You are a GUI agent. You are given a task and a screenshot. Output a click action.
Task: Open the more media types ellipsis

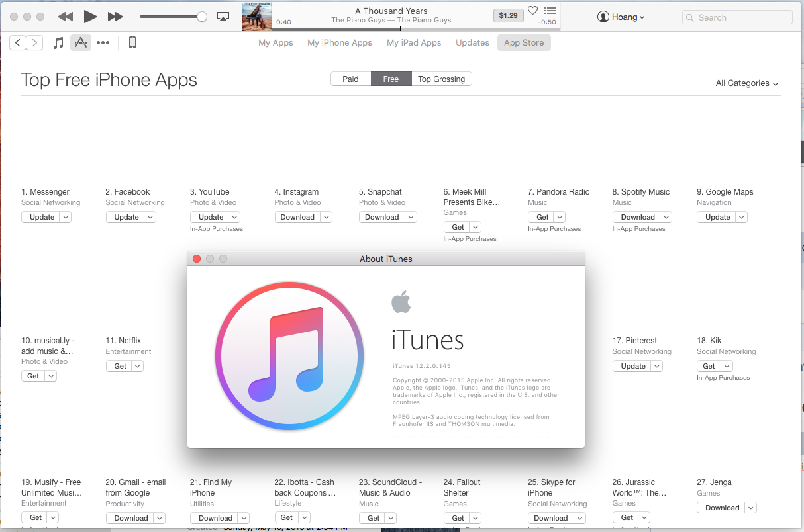103,43
